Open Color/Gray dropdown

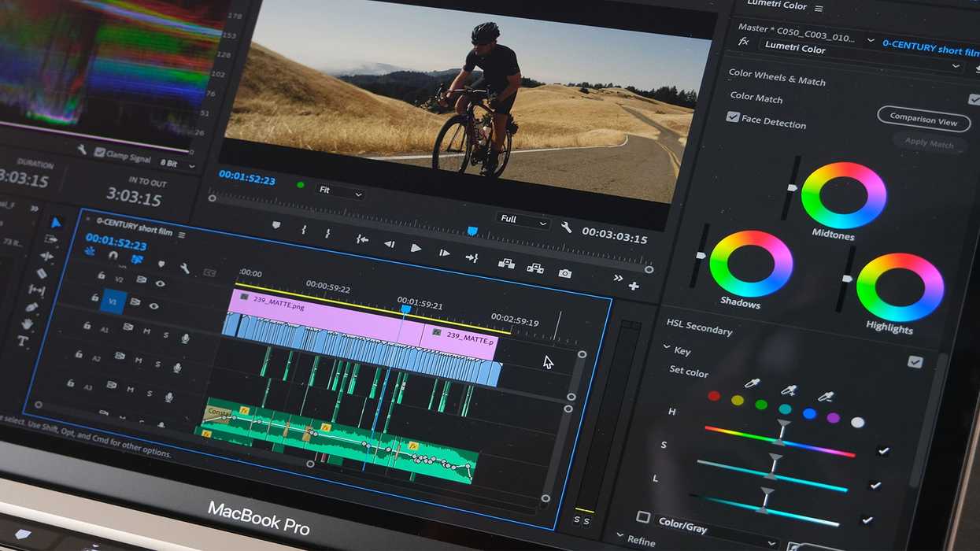pyautogui.click(x=717, y=532)
